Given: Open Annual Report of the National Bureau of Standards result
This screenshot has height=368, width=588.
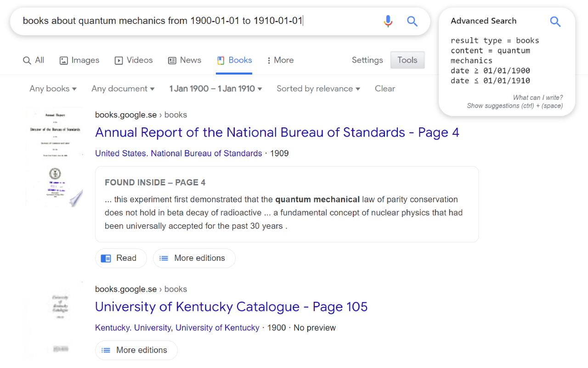Looking at the screenshot, I should pos(277,133).
